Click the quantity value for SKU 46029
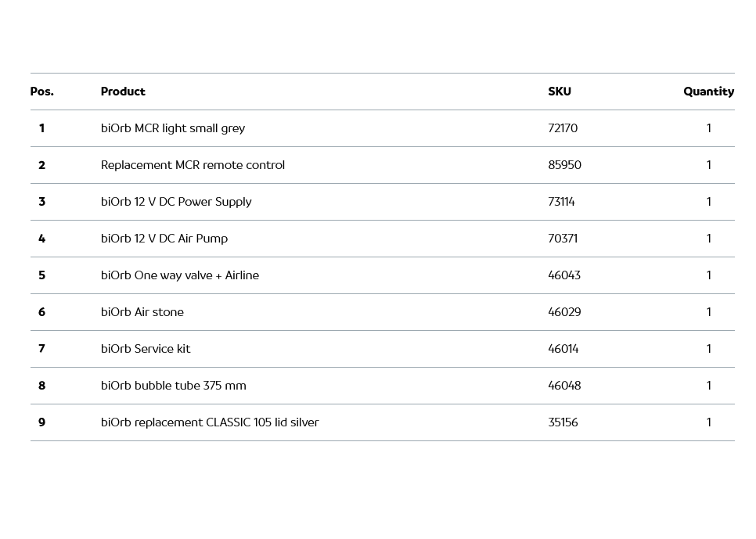The height and width of the screenshot is (539, 756). [709, 312]
